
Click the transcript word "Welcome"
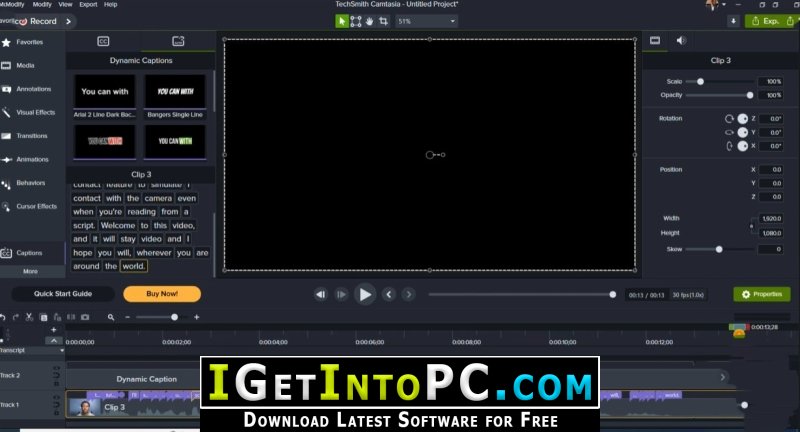(x=118, y=225)
